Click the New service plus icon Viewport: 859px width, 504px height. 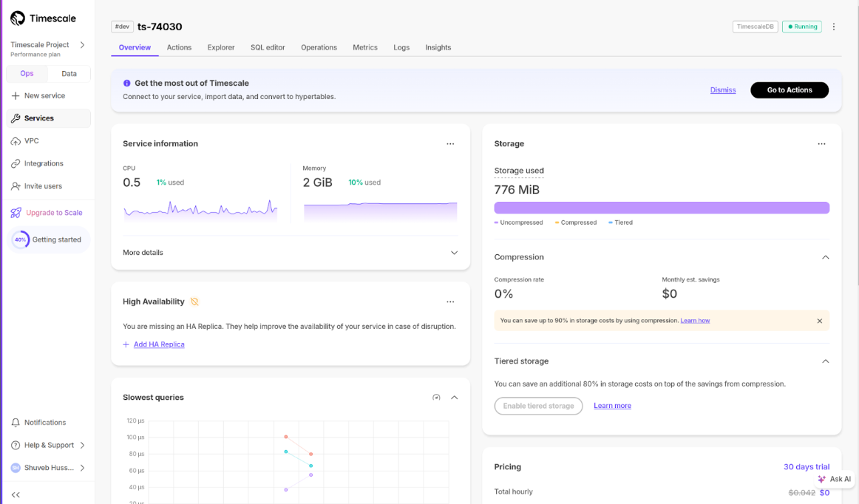pyautogui.click(x=16, y=96)
